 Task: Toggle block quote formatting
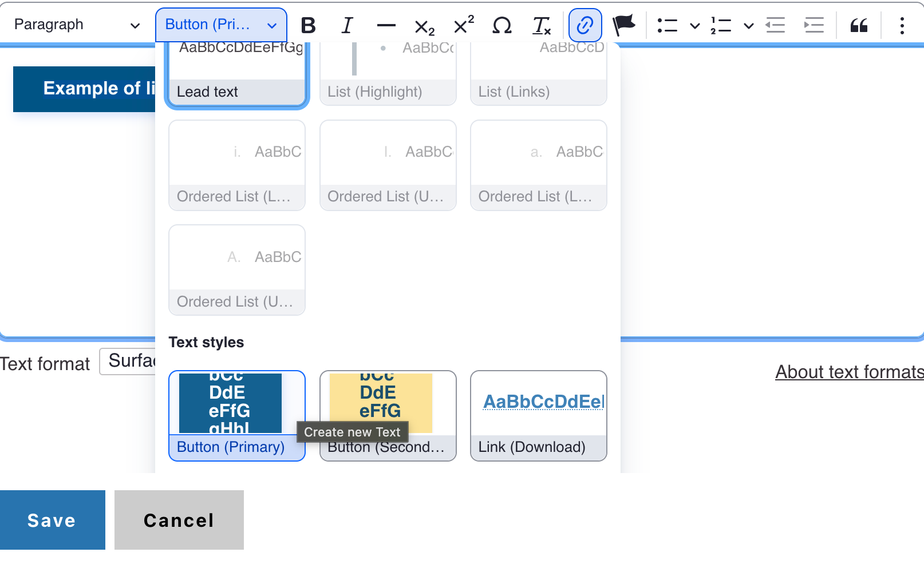859,25
